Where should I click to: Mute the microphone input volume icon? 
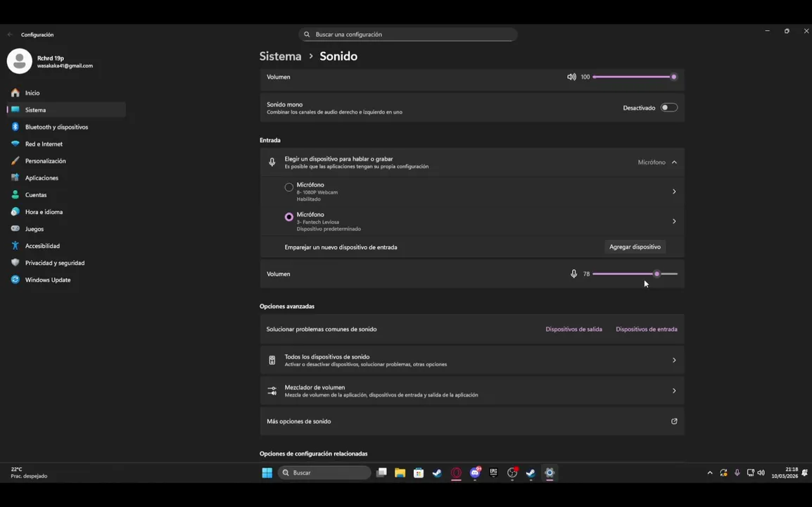(573, 274)
